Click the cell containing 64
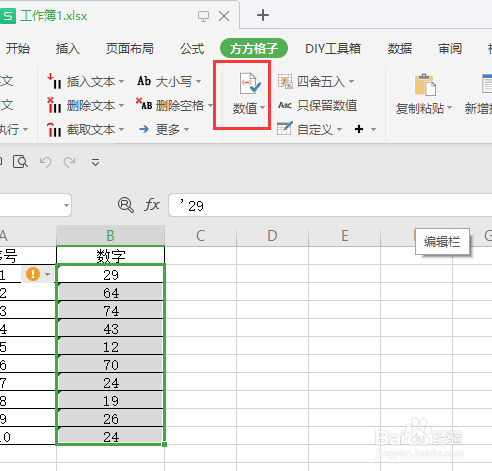The width and height of the screenshot is (492, 471). 111,292
